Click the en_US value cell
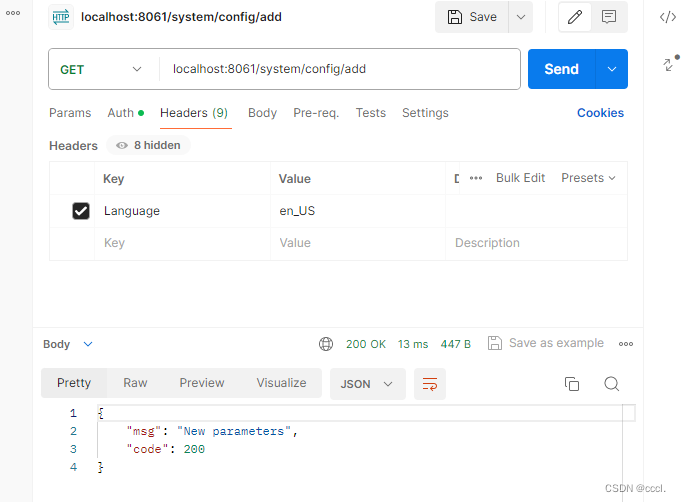The width and height of the screenshot is (681, 502). pos(358,211)
